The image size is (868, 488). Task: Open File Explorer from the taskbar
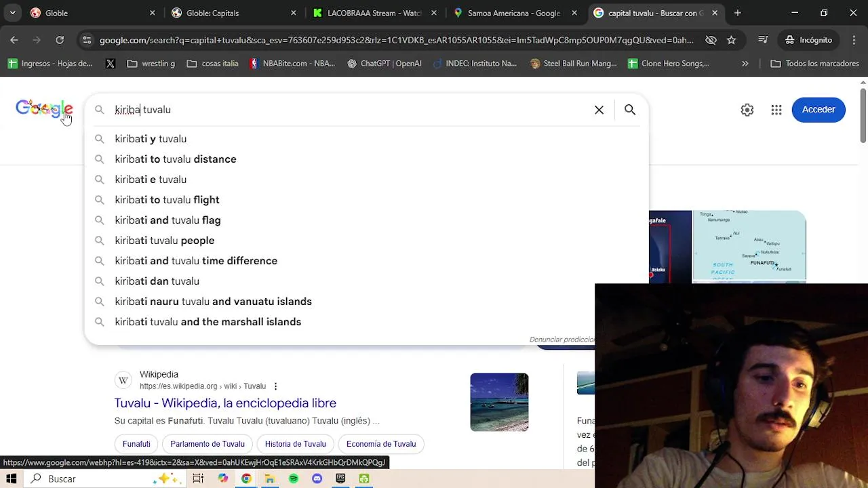click(x=269, y=479)
